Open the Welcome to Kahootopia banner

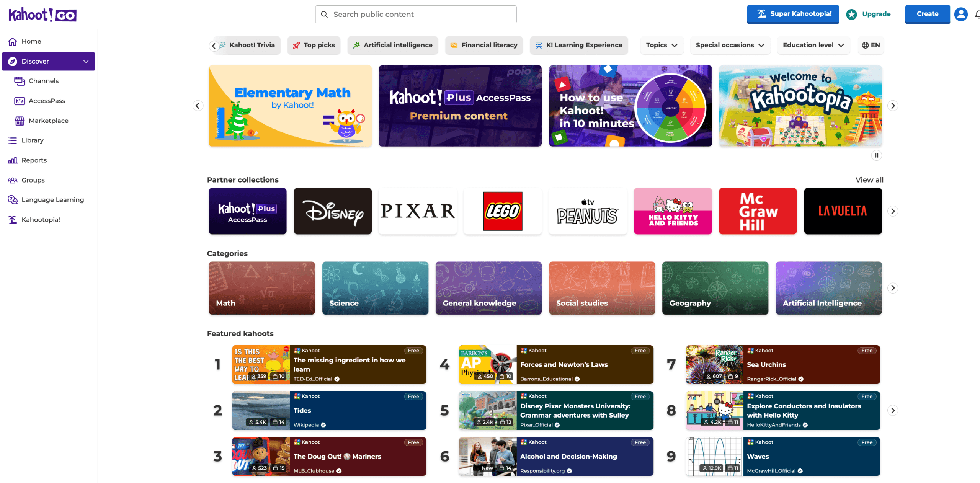click(x=800, y=106)
